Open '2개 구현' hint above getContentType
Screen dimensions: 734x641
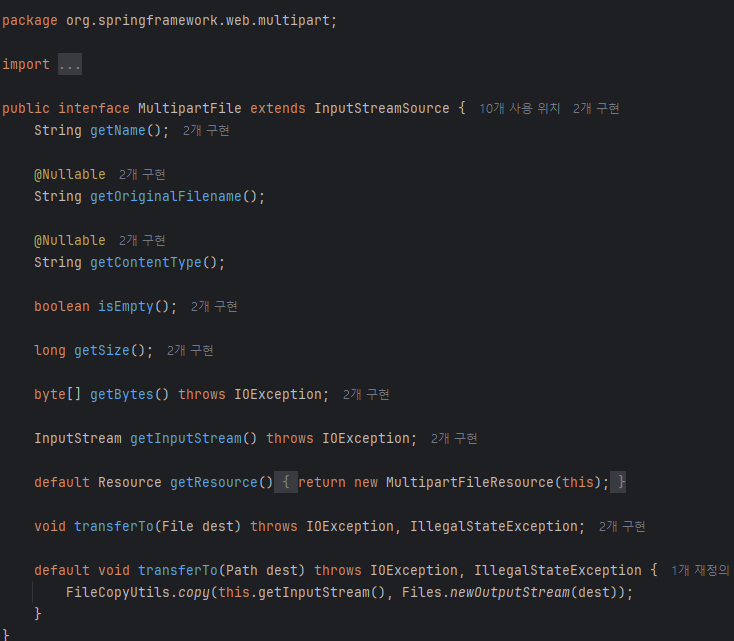tap(142, 241)
